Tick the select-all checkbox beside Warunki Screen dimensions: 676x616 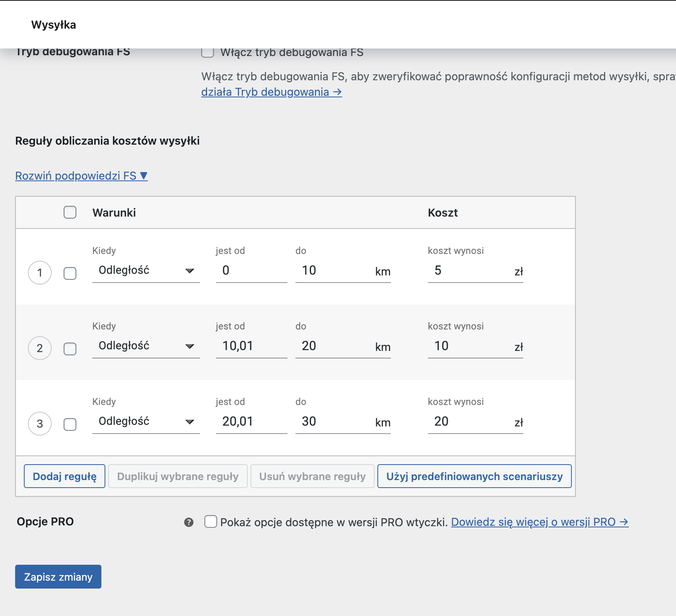[x=70, y=212]
